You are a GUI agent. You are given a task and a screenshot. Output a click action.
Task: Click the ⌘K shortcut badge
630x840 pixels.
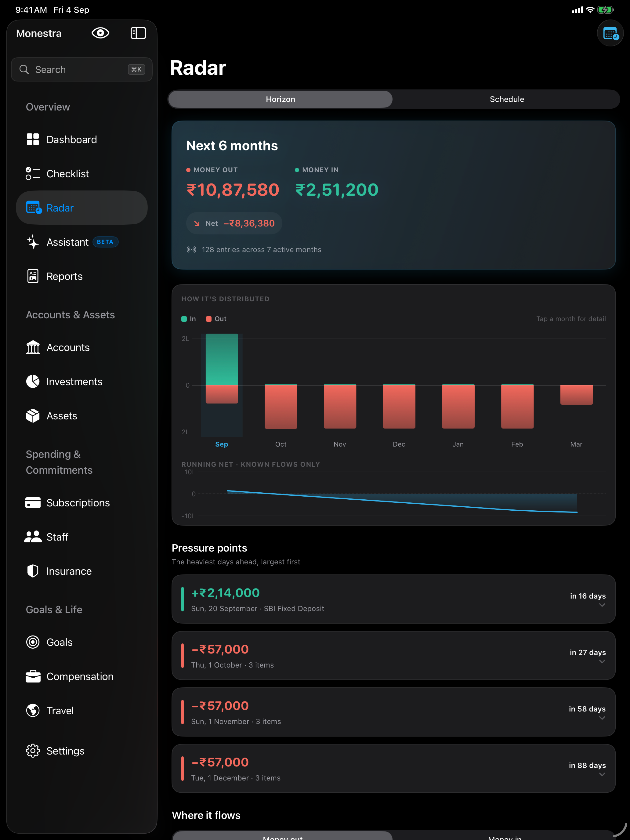click(x=136, y=70)
